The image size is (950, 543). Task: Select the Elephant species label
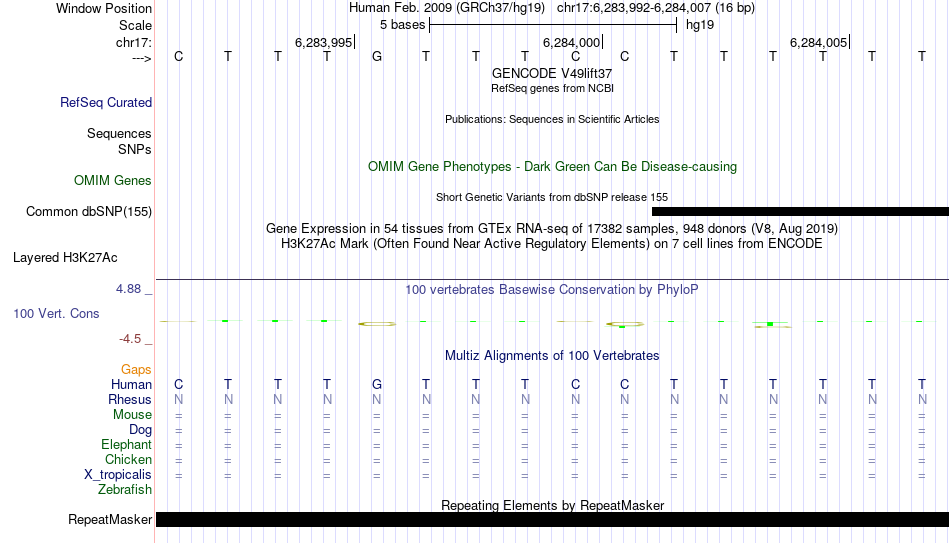(126, 445)
